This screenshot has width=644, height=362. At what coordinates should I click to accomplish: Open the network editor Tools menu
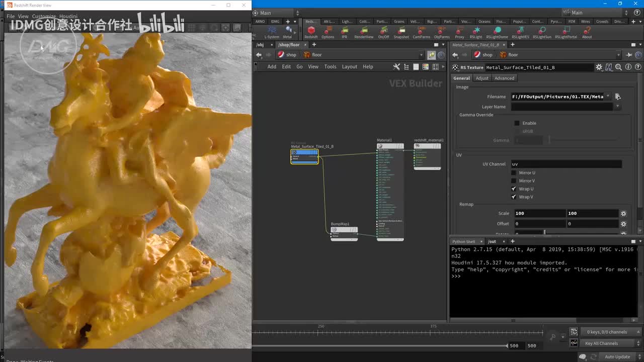click(x=330, y=66)
